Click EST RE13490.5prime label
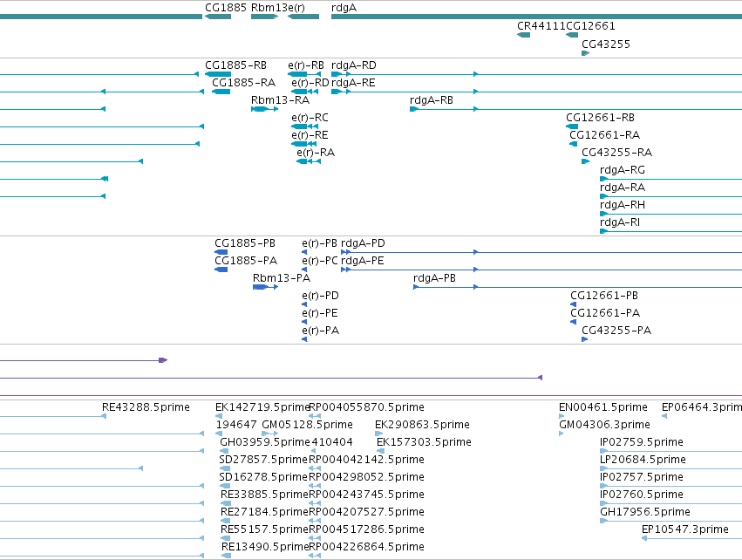The width and height of the screenshot is (742, 560). tap(265, 547)
